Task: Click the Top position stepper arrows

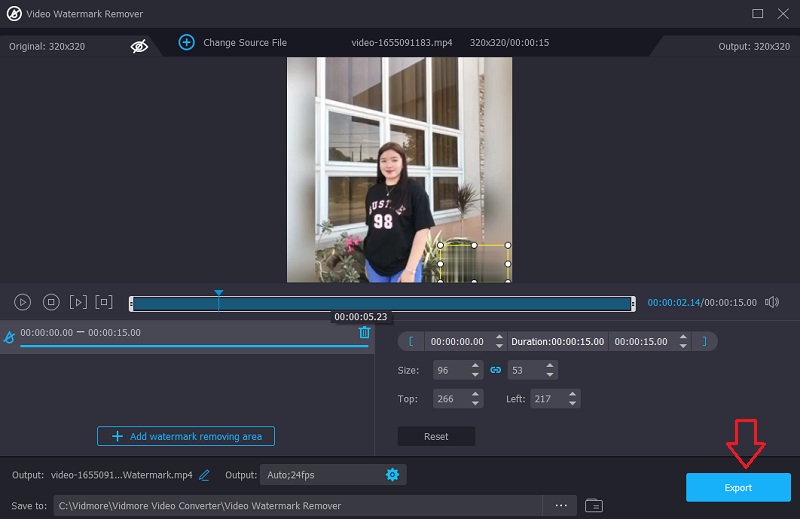Action: [x=475, y=399]
